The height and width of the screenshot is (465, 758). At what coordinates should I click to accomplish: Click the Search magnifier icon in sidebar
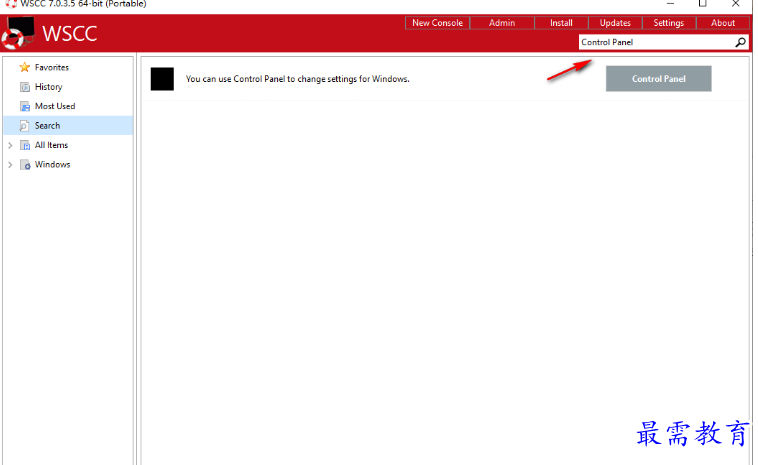[x=24, y=126]
